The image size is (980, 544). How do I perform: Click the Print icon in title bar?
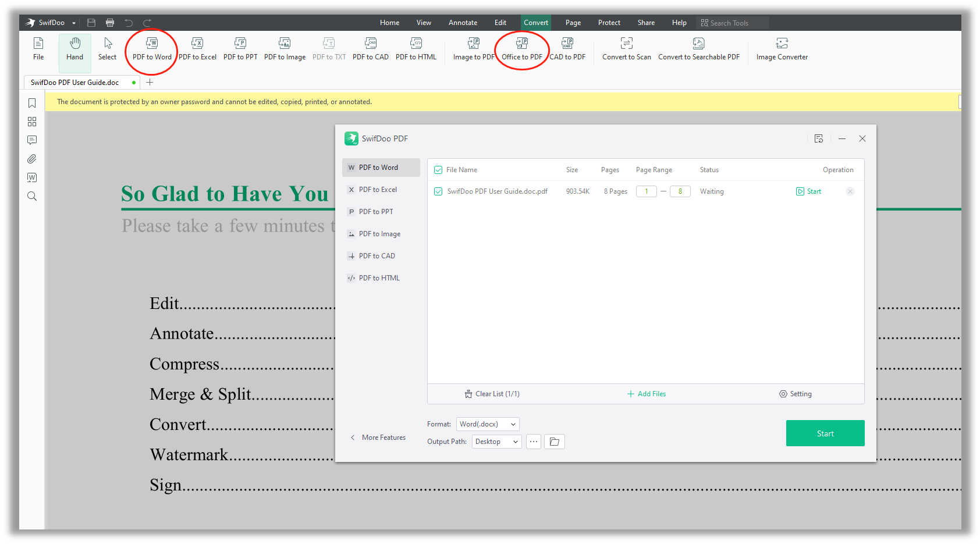coord(110,23)
